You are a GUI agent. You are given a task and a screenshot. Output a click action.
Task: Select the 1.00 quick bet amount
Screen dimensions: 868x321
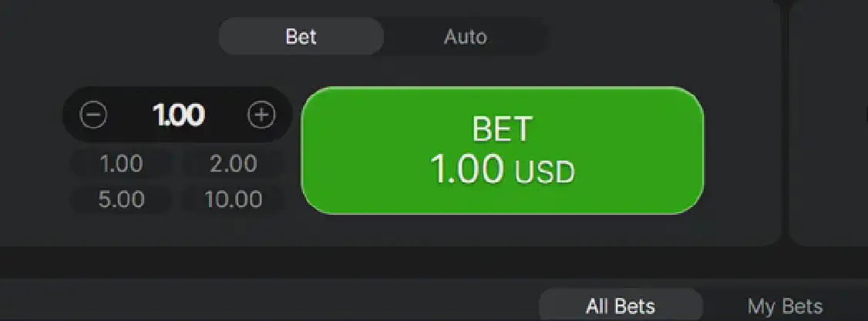[x=121, y=164]
